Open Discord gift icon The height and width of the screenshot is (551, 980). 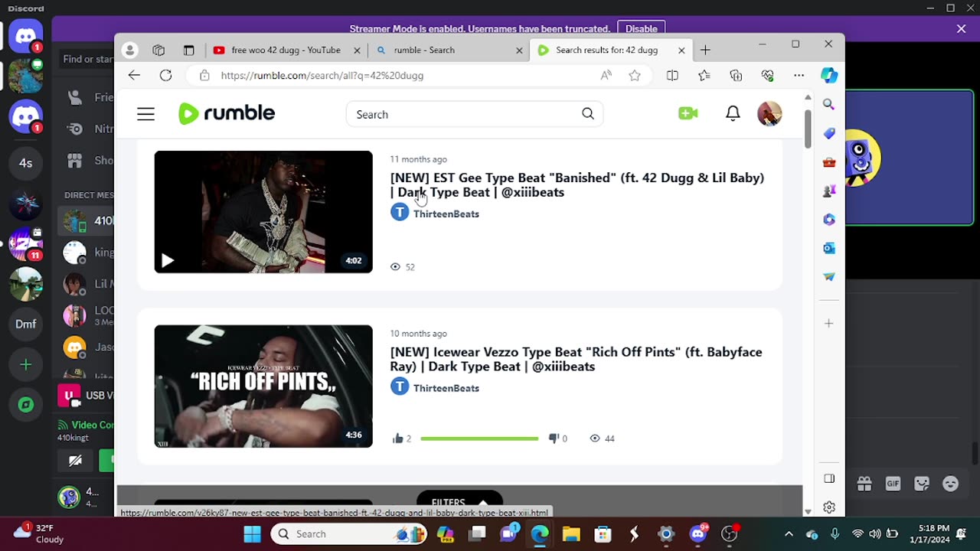864,484
